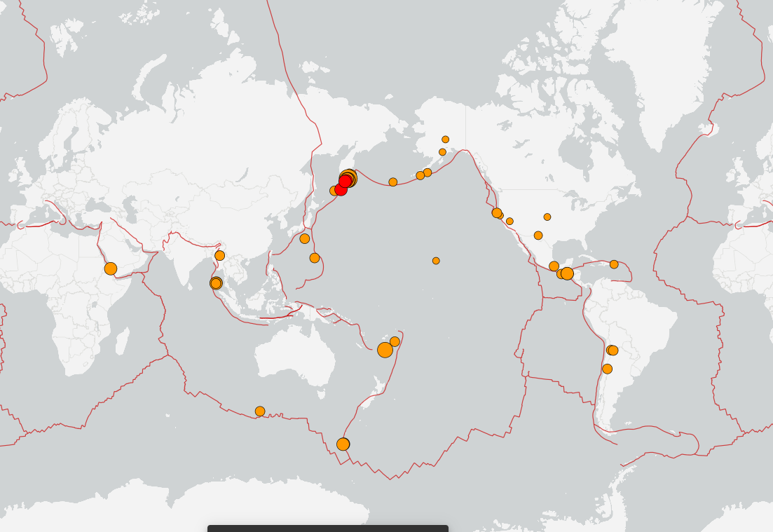Click the smaller marker northeast of Fiji
This screenshot has width=773, height=532.
[395, 341]
